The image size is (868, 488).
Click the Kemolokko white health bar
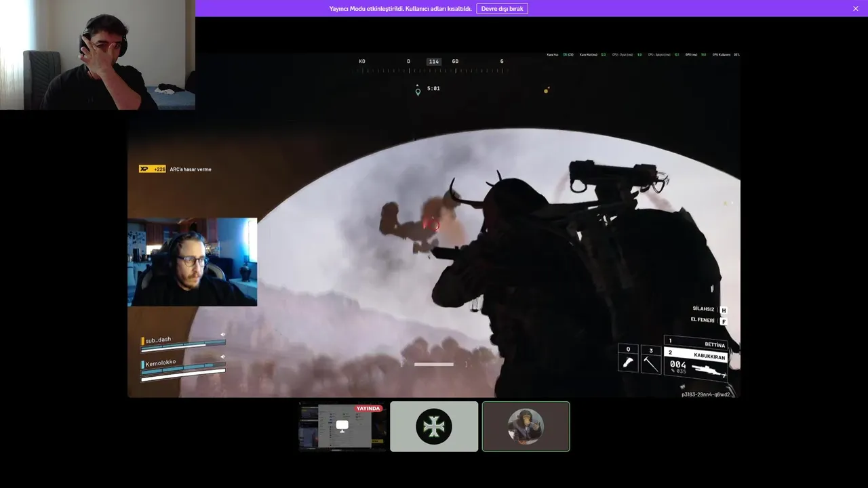(x=183, y=376)
